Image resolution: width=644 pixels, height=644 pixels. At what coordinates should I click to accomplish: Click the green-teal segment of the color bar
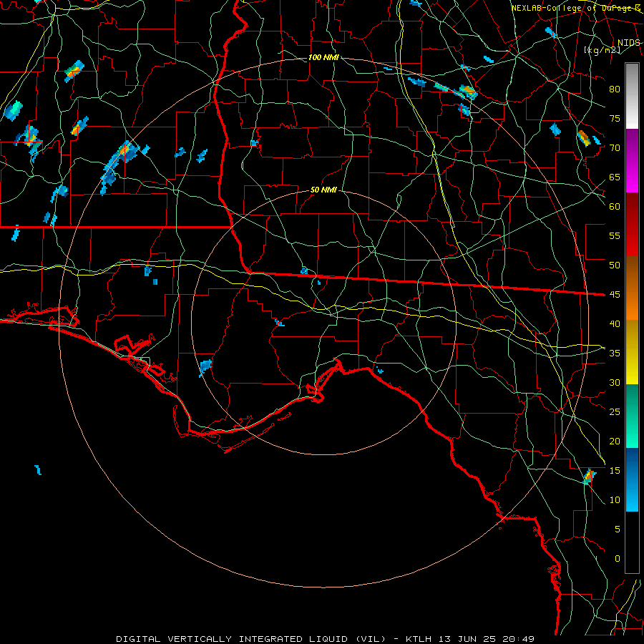(632, 416)
